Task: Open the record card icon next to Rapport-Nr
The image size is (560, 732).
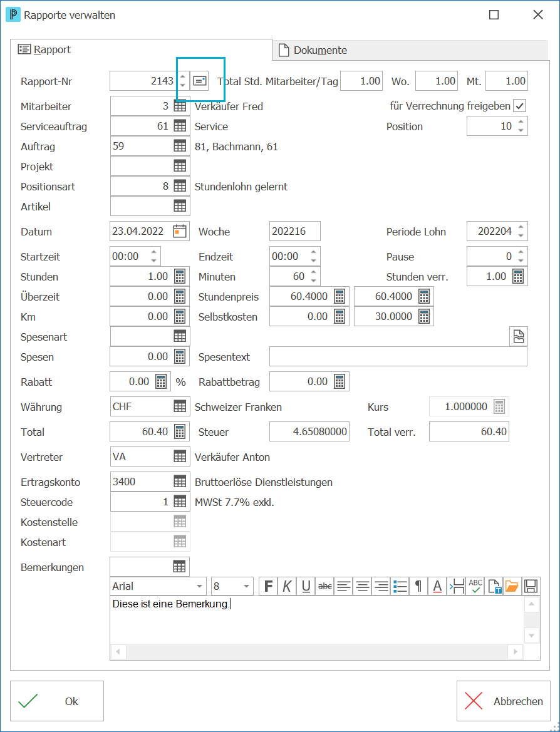Action: coord(200,81)
